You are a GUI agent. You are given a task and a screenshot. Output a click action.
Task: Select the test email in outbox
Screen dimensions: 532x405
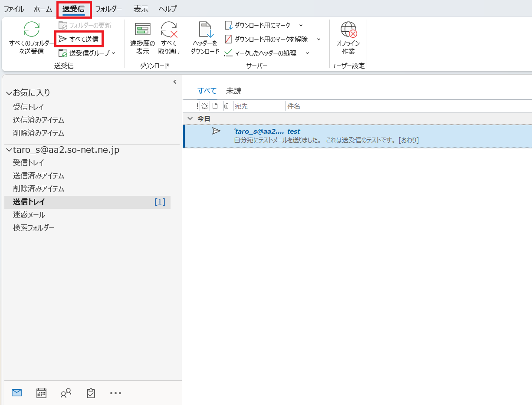click(x=325, y=136)
